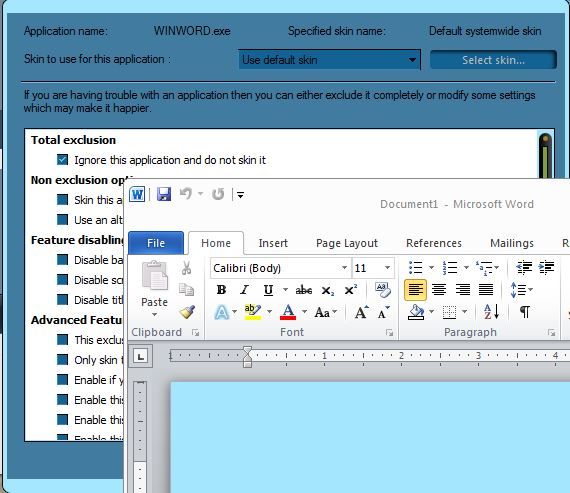Toggle the 'Use an alt...' checkbox

[63, 220]
